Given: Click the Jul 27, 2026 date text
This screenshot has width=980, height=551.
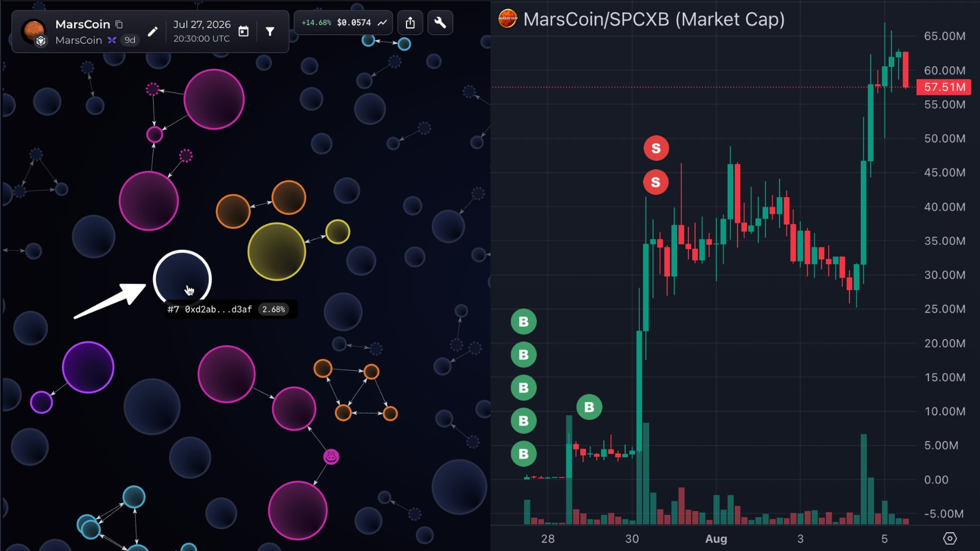Looking at the screenshot, I should (202, 24).
